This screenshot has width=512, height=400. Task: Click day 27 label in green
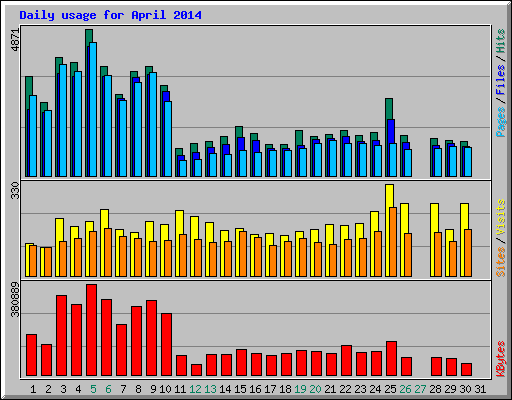(420, 389)
